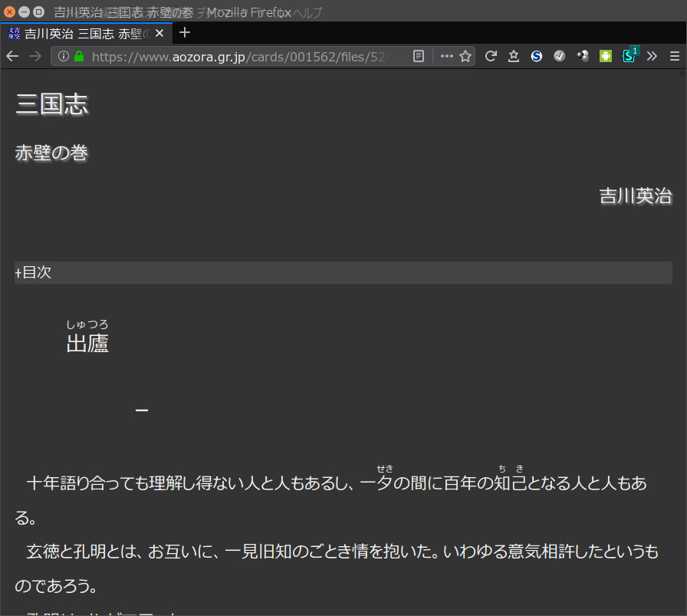Click the blue S extension icon
This screenshot has height=616, width=687.
tap(536, 56)
